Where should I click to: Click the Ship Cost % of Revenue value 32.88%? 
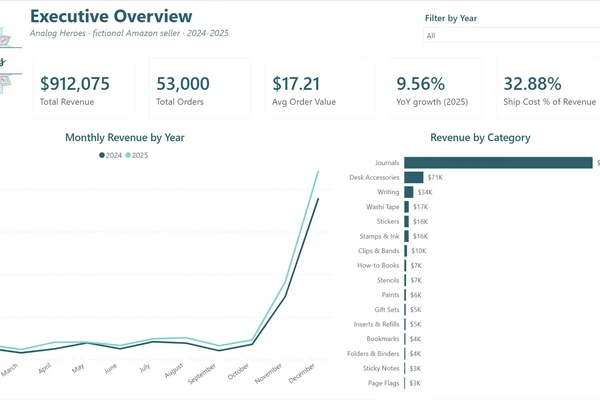point(532,84)
